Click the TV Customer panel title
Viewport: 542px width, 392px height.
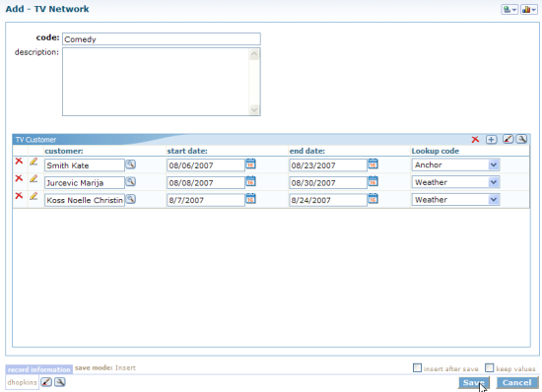tap(35, 140)
